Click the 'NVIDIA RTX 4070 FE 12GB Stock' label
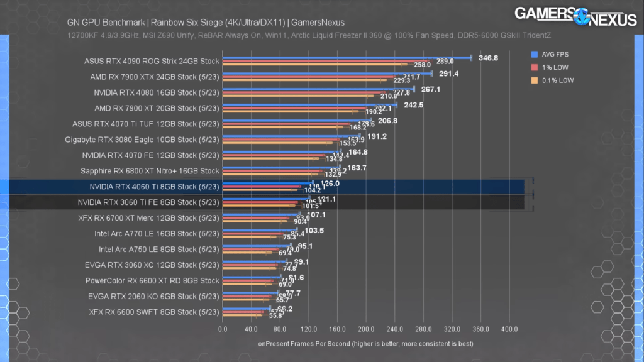 [x=151, y=156]
